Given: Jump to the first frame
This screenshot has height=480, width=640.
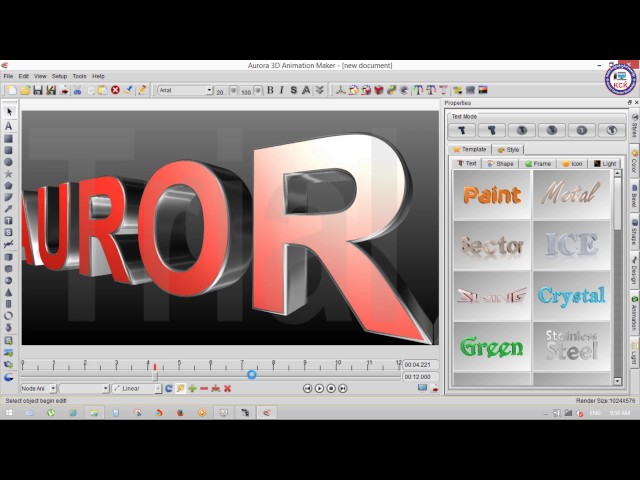Looking at the screenshot, I should (x=307, y=389).
